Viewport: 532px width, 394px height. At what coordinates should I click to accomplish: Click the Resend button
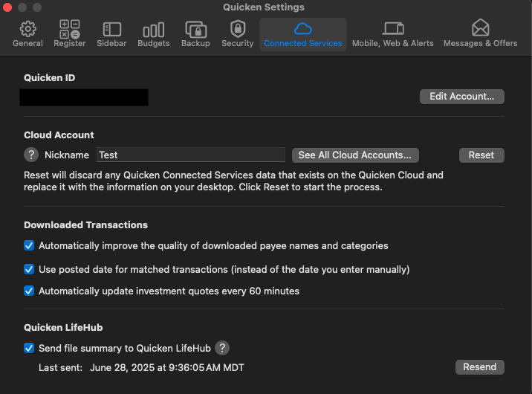pyautogui.click(x=480, y=367)
